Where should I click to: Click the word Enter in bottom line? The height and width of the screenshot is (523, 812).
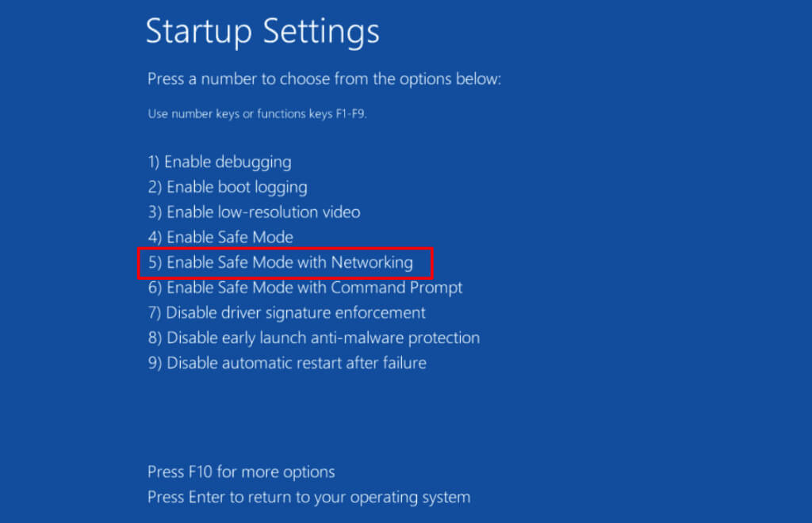(x=208, y=498)
